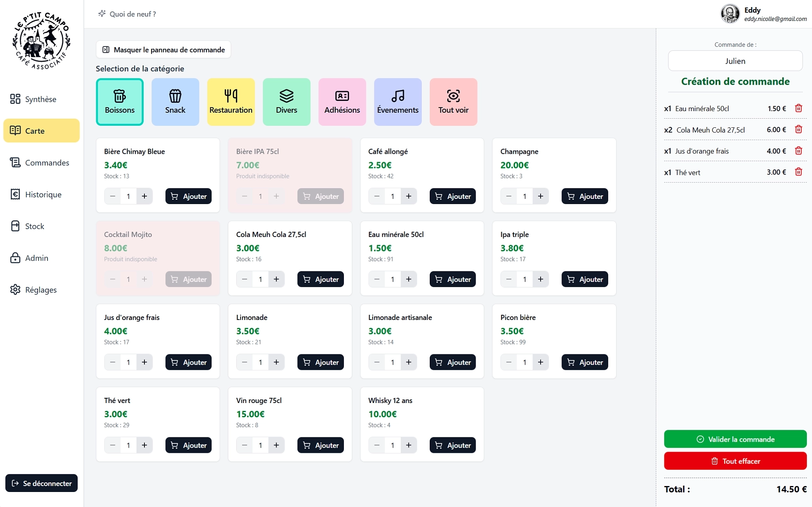Decrease Limonade quantity with minus
Image resolution: width=812 pixels, height=507 pixels.
pyautogui.click(x=245, y=362)
